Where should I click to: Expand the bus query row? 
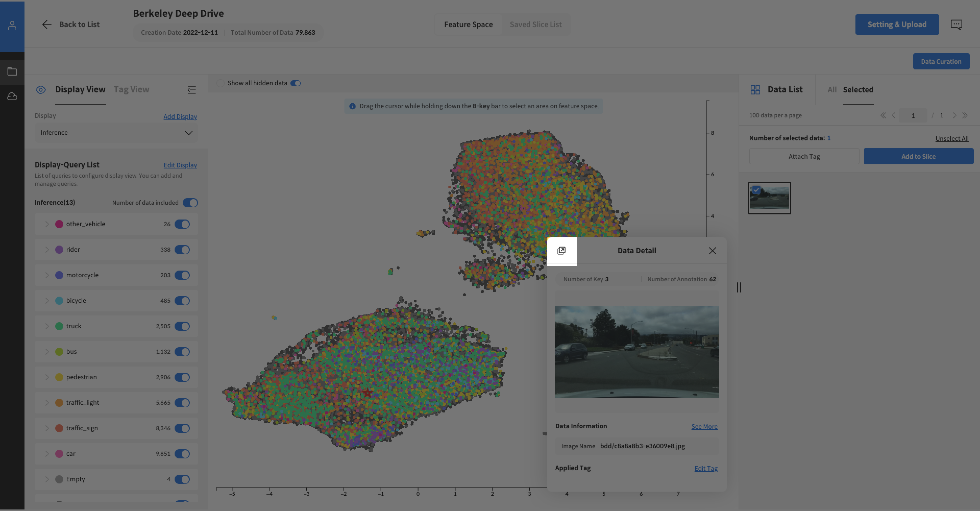pos(47,351)
